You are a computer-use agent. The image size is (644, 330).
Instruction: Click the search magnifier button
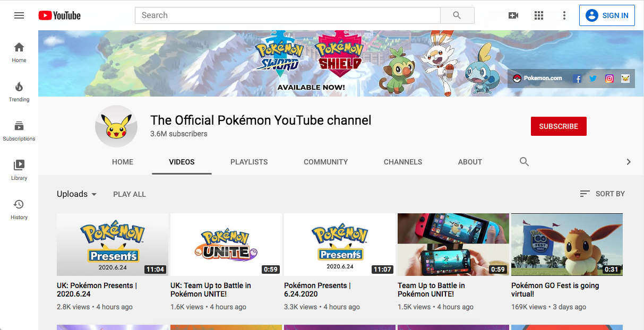pos(457,15)
